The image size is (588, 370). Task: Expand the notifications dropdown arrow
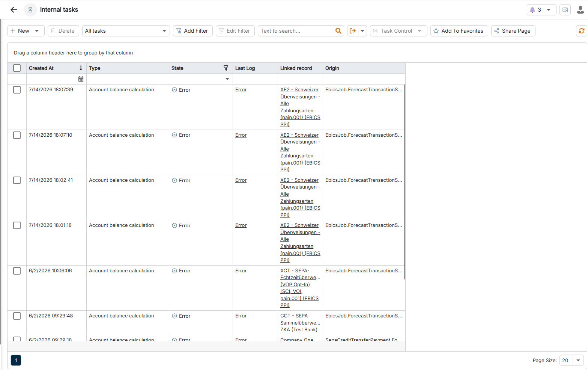pos(549,10)
